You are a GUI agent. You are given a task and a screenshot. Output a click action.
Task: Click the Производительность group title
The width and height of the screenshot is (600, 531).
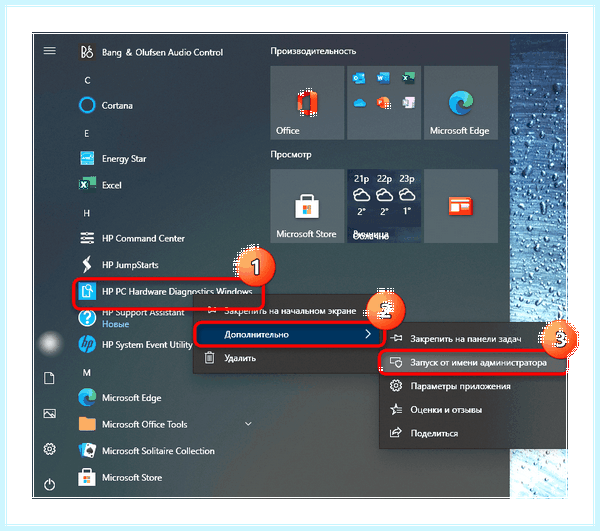[313, 51]
